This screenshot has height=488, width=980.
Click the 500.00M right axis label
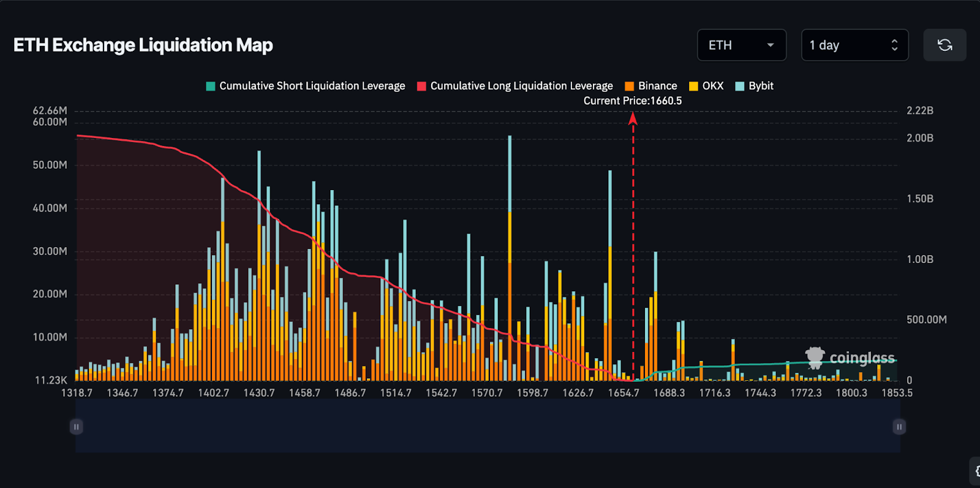pyautogui.click(x=927, y=319)
